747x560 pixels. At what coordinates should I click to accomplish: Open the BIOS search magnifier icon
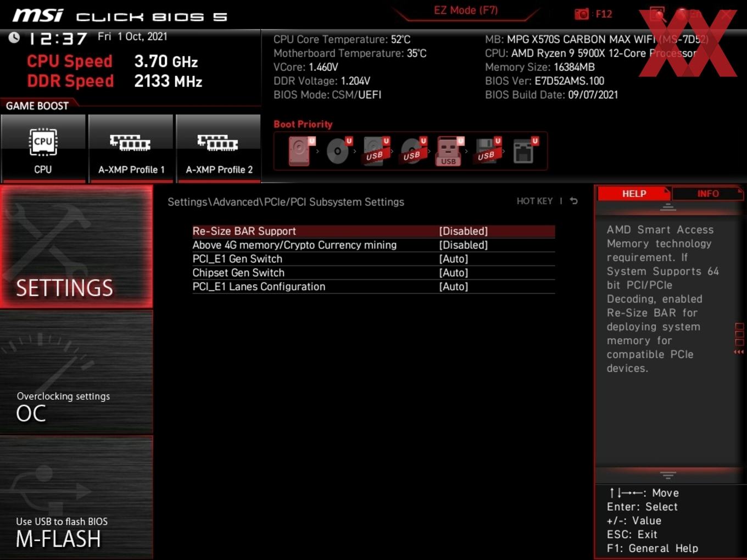click(x=657, y=14)
